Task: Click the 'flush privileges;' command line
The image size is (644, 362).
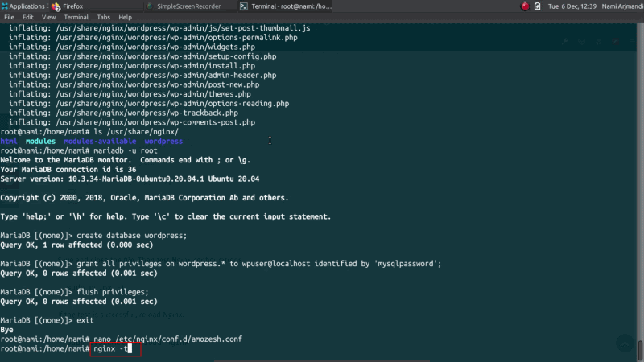Action: tap(74, 292)
